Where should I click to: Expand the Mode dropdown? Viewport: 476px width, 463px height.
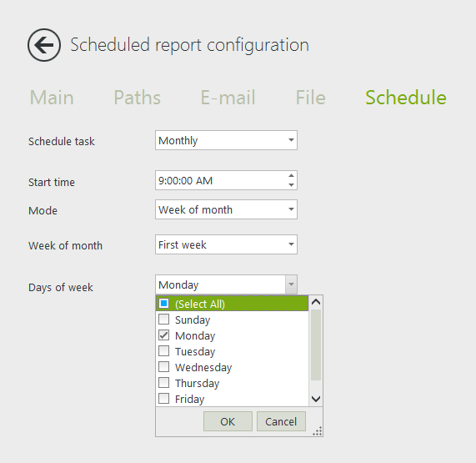(x=226, y=209)
